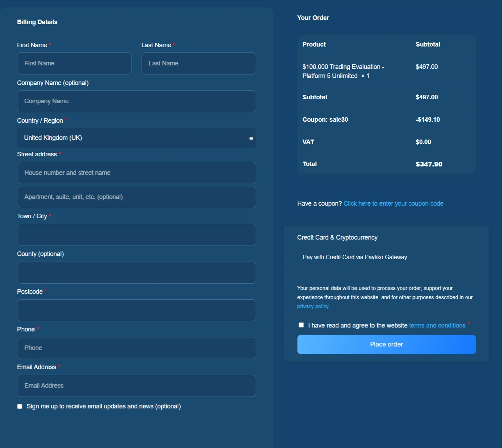Focus the Postcode input field
The width and height of the screenshot is (502, 448).
pos(136,310)
